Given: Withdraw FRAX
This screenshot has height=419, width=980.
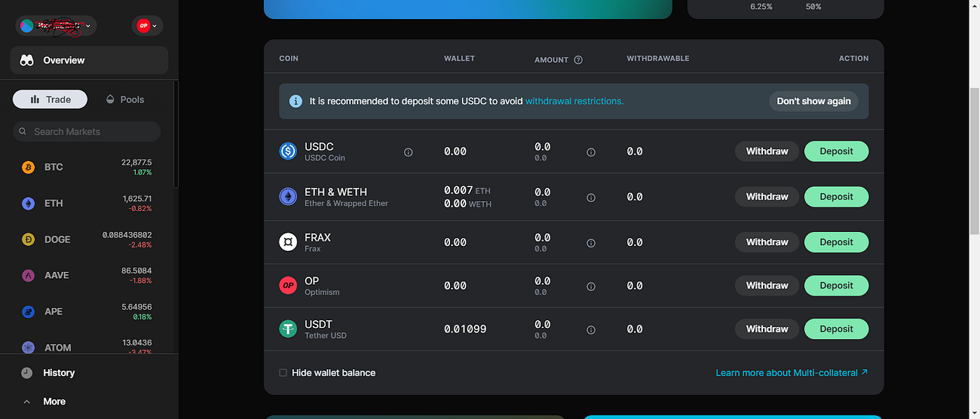Looking at the screenshot, I should click(766, 242).
